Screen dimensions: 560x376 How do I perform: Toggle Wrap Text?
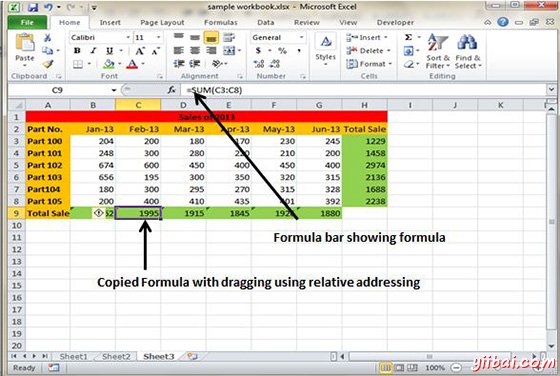[x=229, y=37]
